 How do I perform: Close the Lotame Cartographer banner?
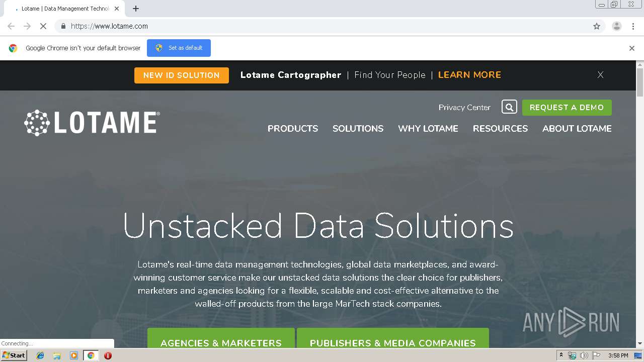click(600, 75)
